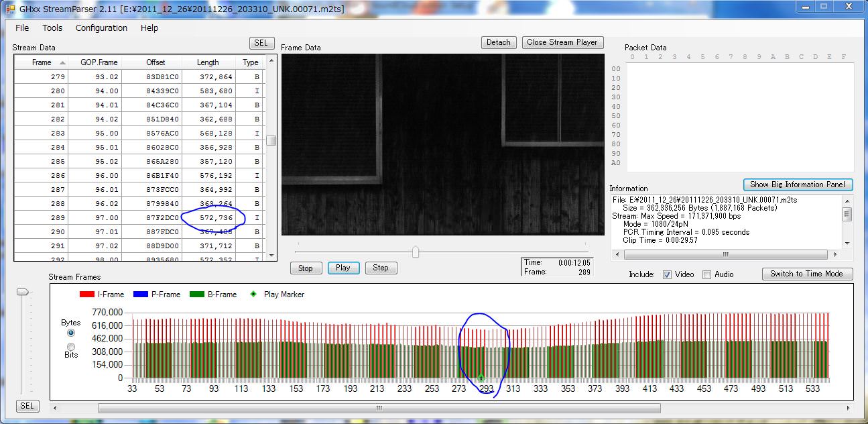The height and width of the screenshot is (424, 868).
Task: Click SEL button at bottom left
Action: click(27, 406)
